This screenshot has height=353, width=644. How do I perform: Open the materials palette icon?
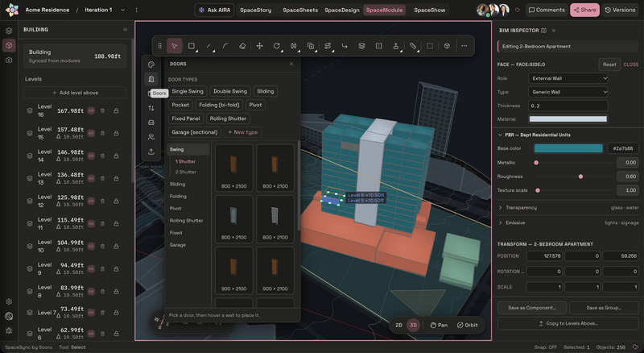[x=151, y=64]
